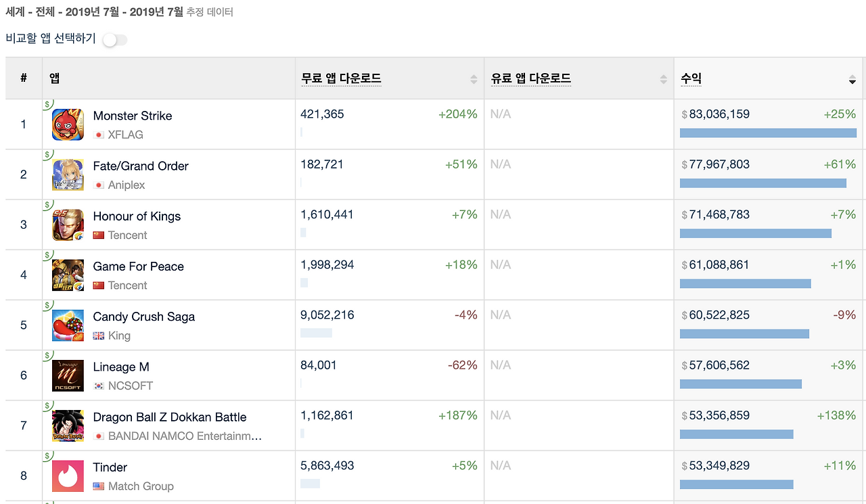
Task: Click the Japan flag beside Aniplex
Action: tap(99, 185)
